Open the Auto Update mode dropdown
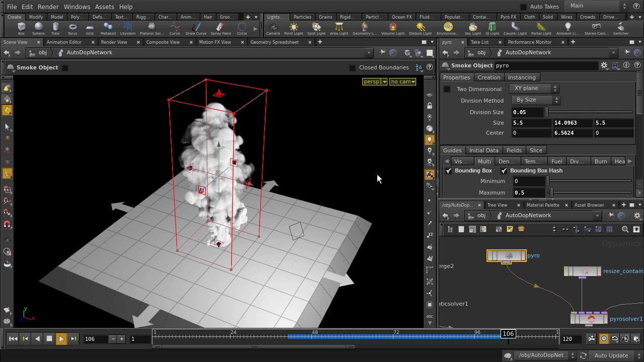The width and height of the screenshot is (644, 362). click(x=617, y=355)
